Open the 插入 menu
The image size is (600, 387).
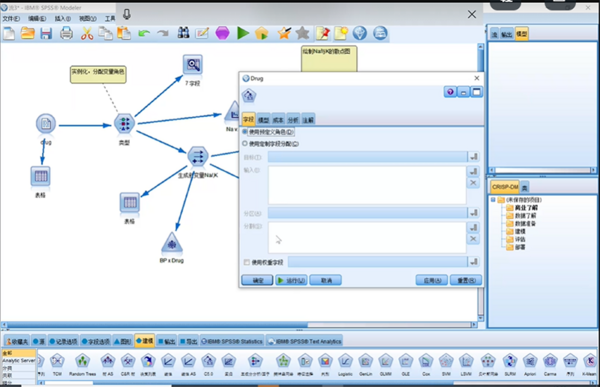click(62, 18)
